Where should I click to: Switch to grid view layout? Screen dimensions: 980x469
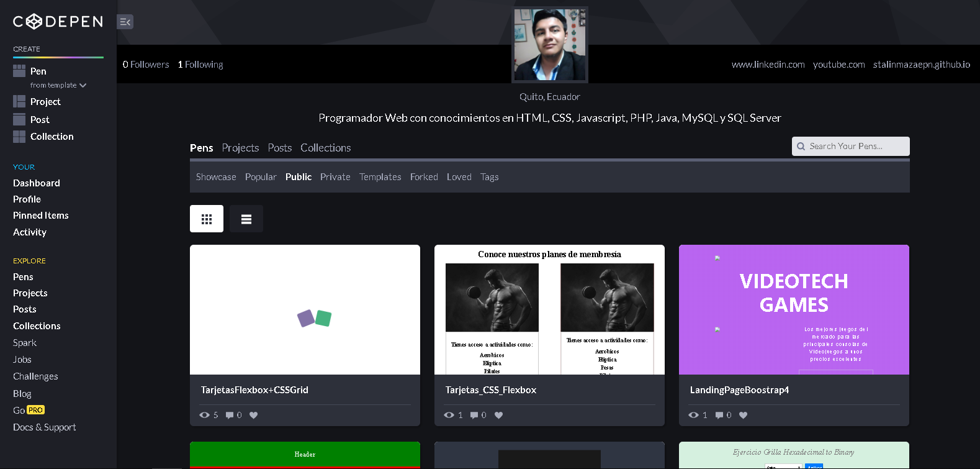[207, 219]
